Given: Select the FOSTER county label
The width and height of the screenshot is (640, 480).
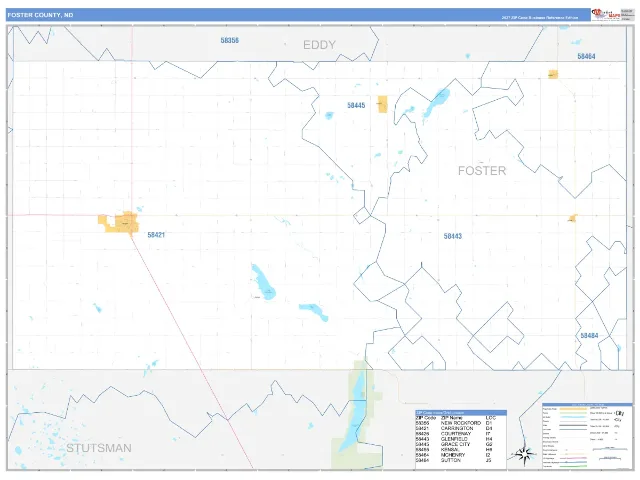Looking at the screenshot, I should click(482, 171).
